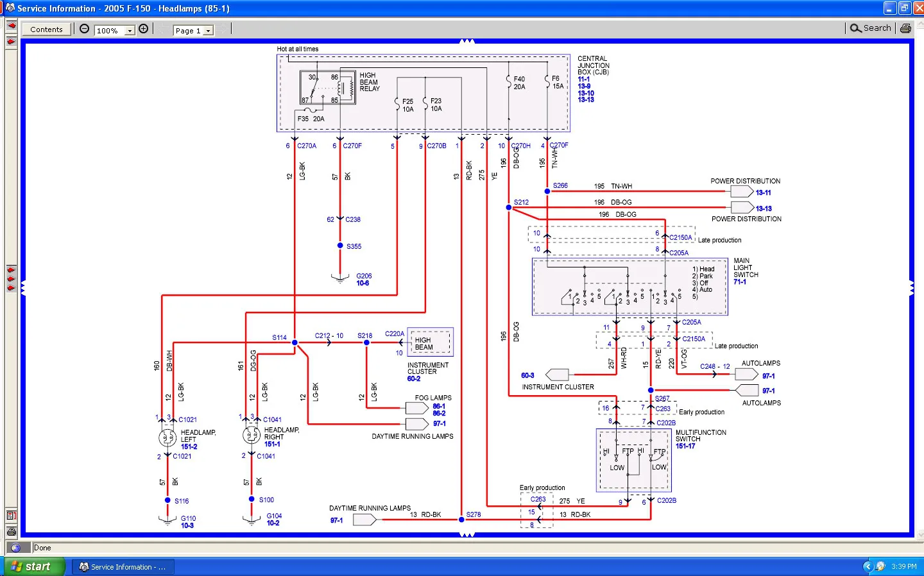Click the globe icon in the status bar

(x=16, y=548)
